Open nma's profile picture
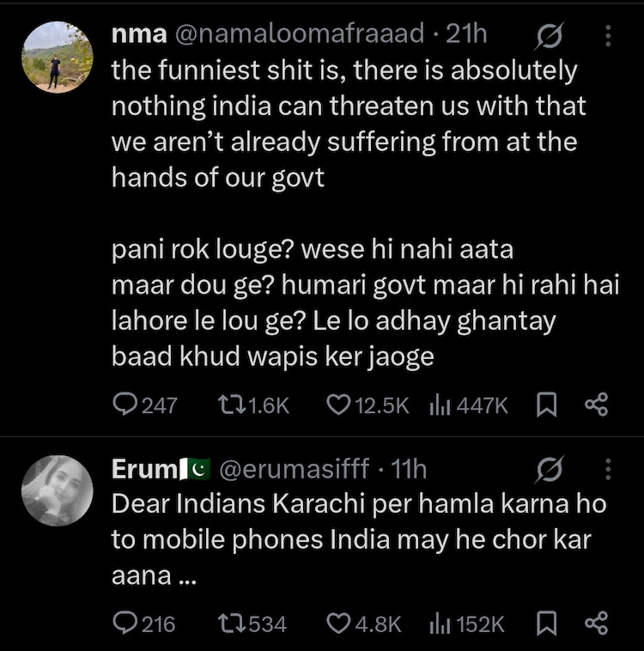644x651 pixels. point(57,58)
